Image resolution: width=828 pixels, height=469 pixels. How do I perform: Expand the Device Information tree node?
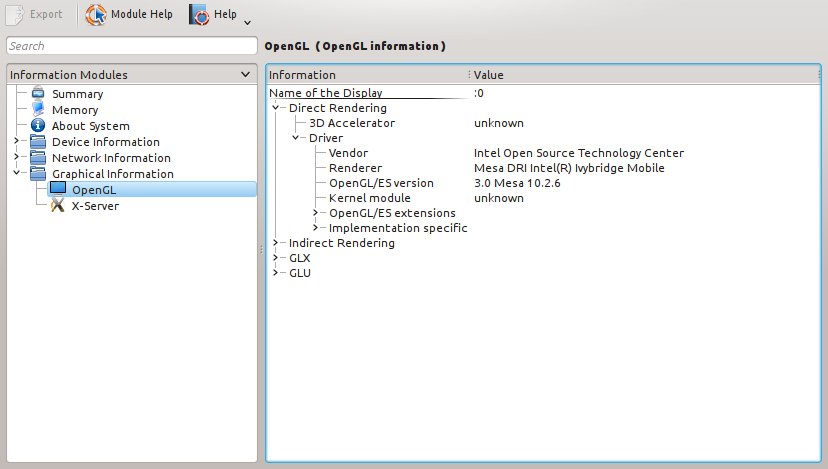click(16, 142)
